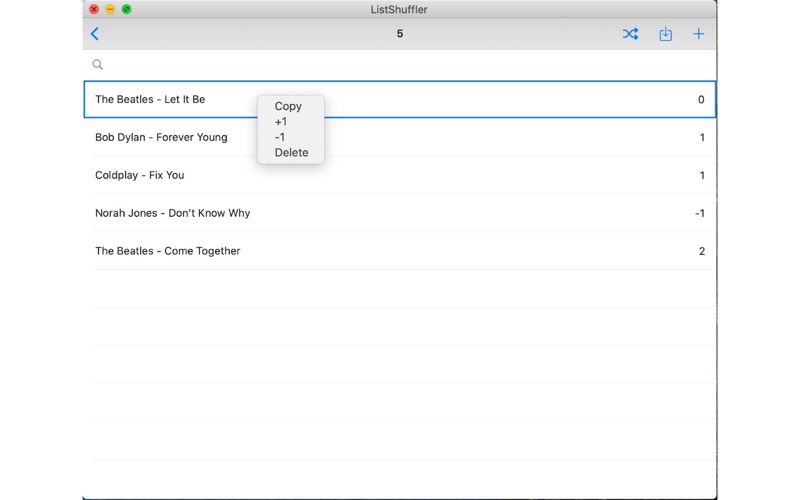The width and height of the screenshot is (800, 500).
Task: Select The Beatles - Come Together row
Action: 399,251
